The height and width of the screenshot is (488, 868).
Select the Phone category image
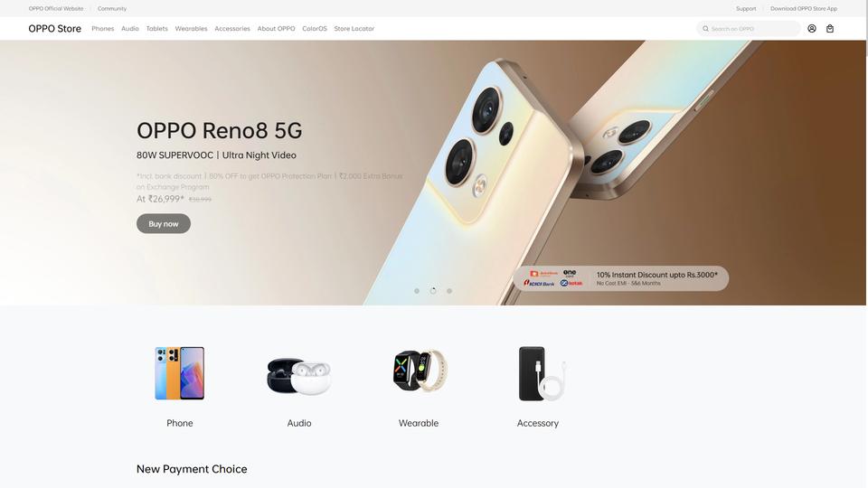(x=180, y=373)
